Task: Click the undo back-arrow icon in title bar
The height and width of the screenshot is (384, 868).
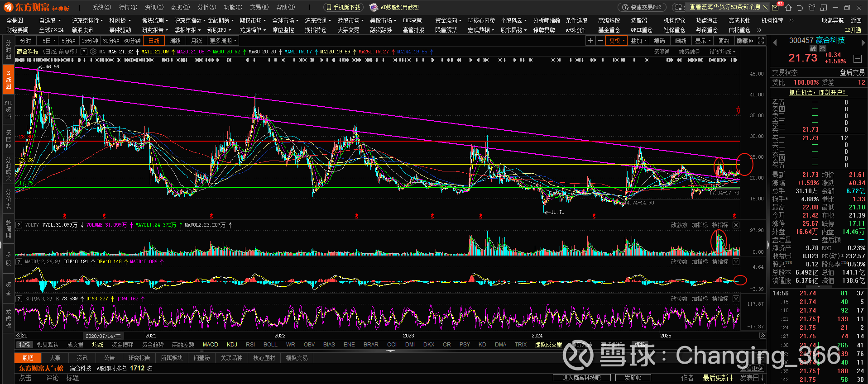Action: pos(800,7)
